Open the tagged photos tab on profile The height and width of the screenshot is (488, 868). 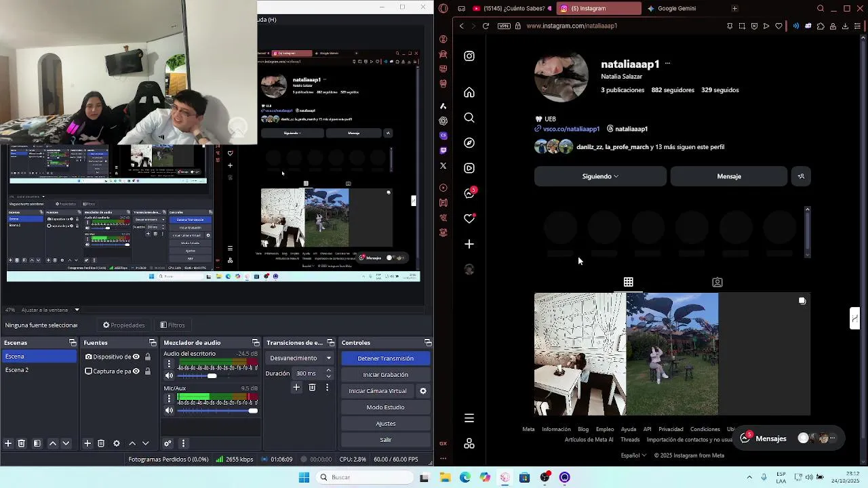(717, 282)
